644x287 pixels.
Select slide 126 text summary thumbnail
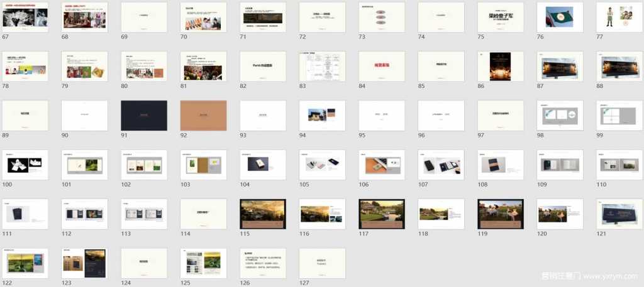click(263, 263)
